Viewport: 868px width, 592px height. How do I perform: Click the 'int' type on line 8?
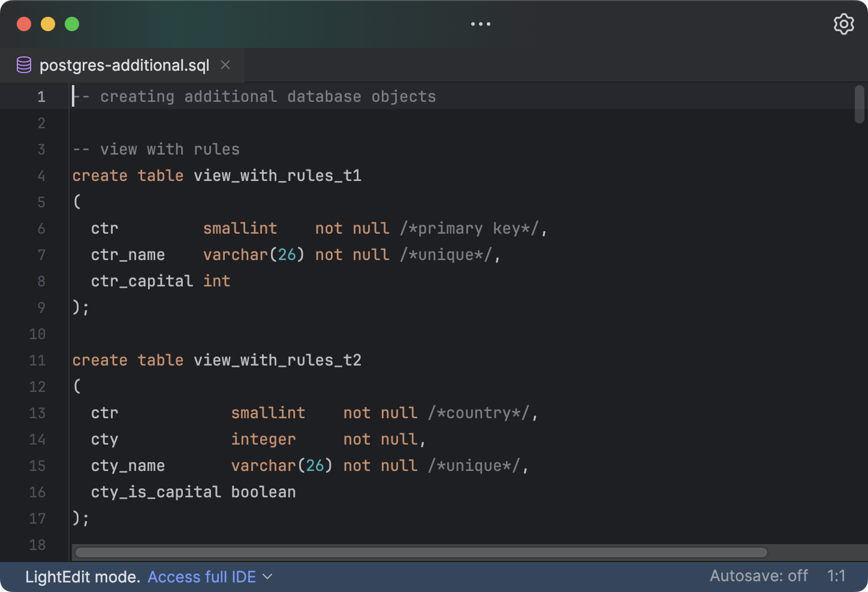pyautogui.click(x=216, y=281)
